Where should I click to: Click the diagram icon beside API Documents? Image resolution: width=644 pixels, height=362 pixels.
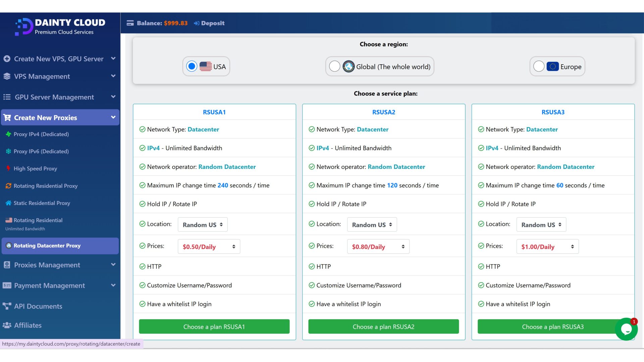coord(7,306)
